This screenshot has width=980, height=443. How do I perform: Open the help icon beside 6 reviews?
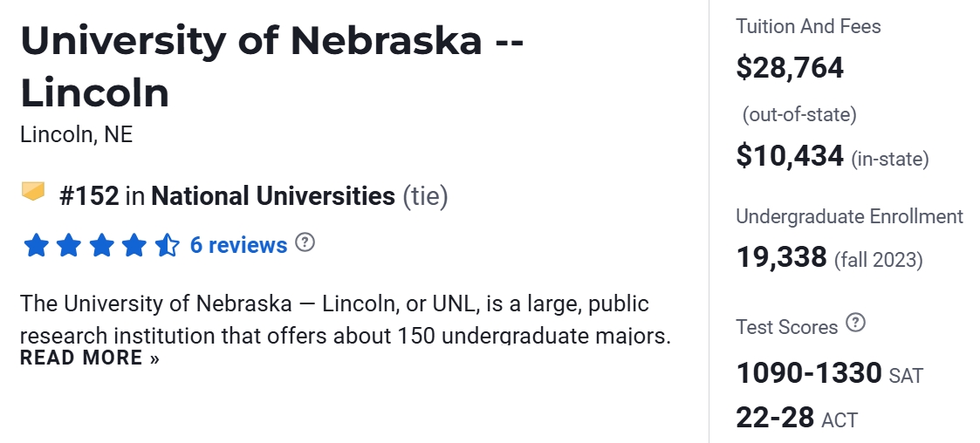[x=305, y=242]
